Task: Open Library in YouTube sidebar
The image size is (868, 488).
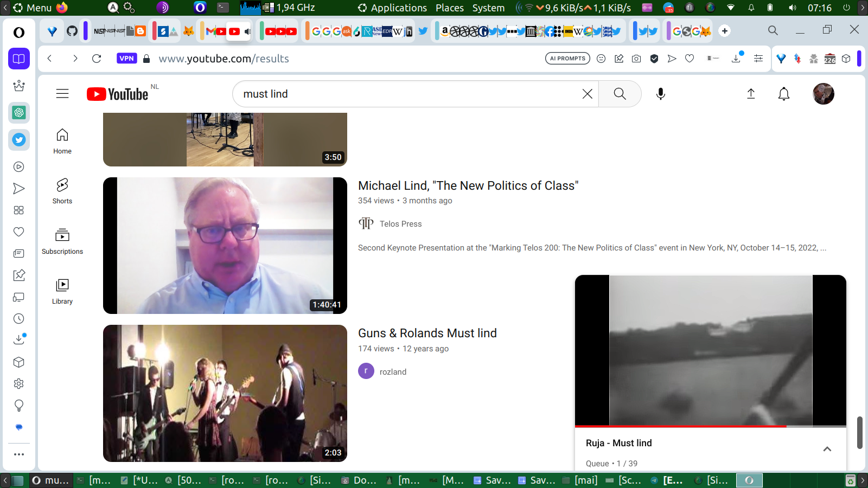Action: 62,291
